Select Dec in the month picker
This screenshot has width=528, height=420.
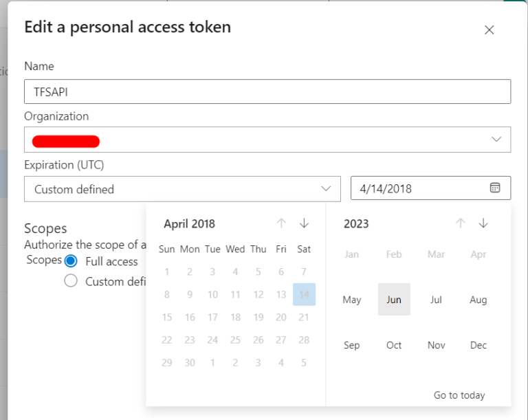(478, 345)
